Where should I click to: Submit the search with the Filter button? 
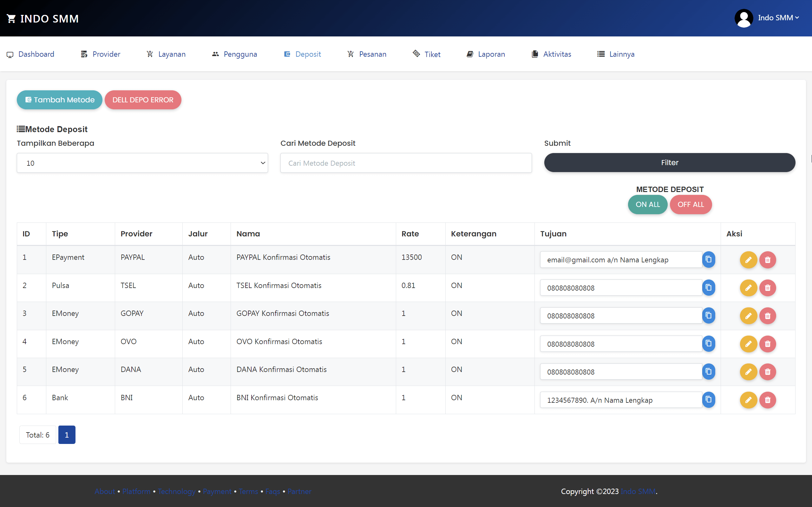pyautogui.click(x=669, y=162)
